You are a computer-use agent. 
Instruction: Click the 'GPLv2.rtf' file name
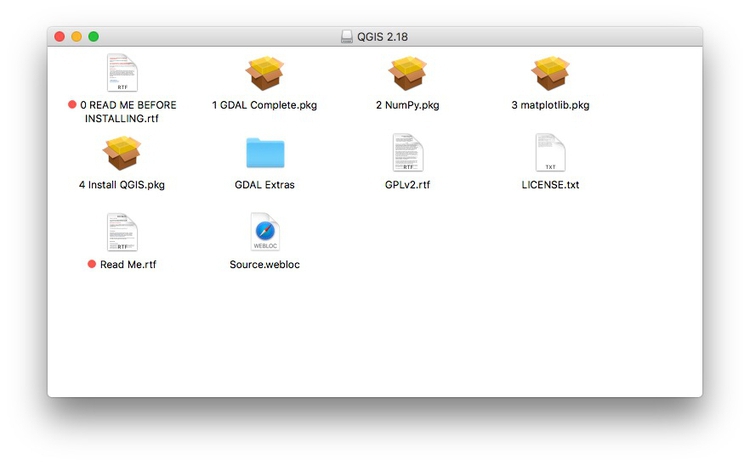(408, 185)
